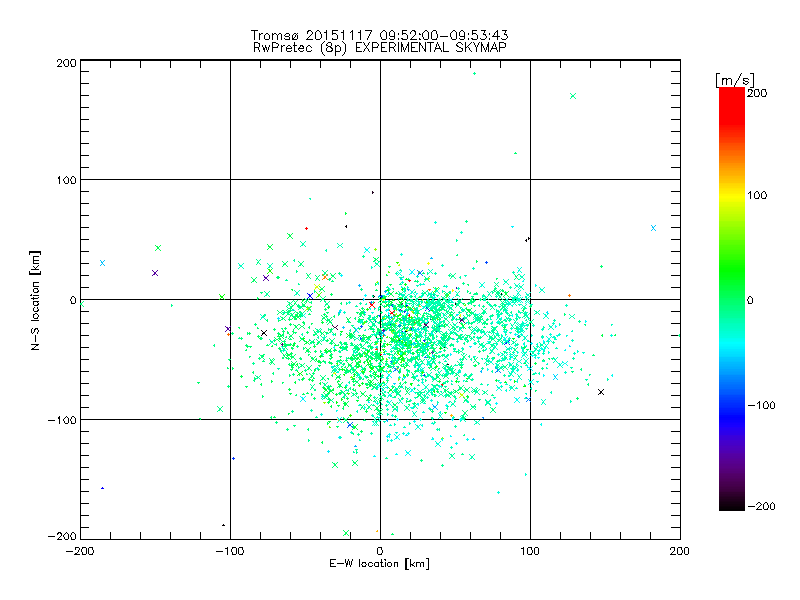Click the black X marker near 150 km east
Image resolution: width=800 pixels, height=600 pixels.
(x=601, y=392)
